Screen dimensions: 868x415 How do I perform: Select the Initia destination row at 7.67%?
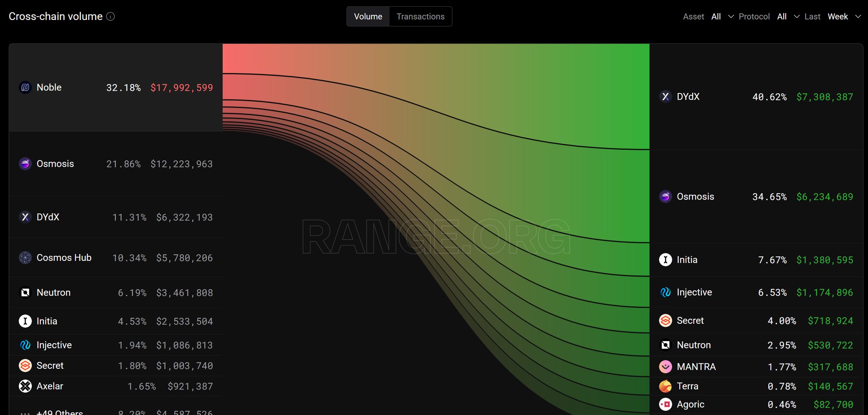pos(756,260)
